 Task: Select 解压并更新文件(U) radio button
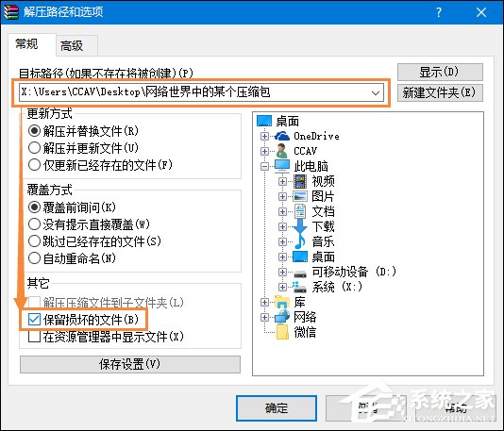coord(34,148)
